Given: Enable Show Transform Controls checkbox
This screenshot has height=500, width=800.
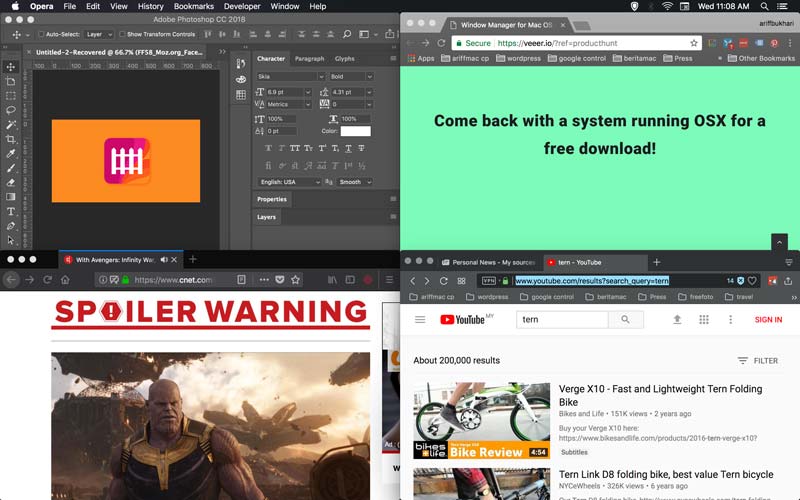Looking at the screenshot, I should pos(122,34).
